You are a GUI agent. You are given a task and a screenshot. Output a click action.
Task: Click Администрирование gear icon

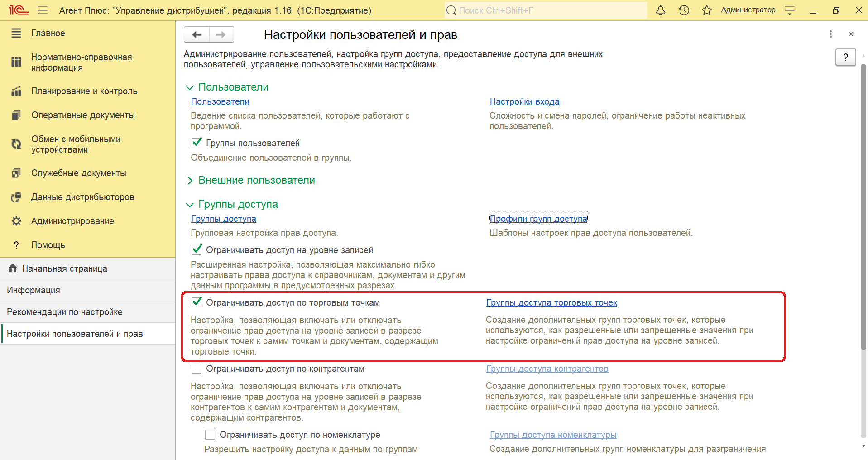[x=16, y=221]
